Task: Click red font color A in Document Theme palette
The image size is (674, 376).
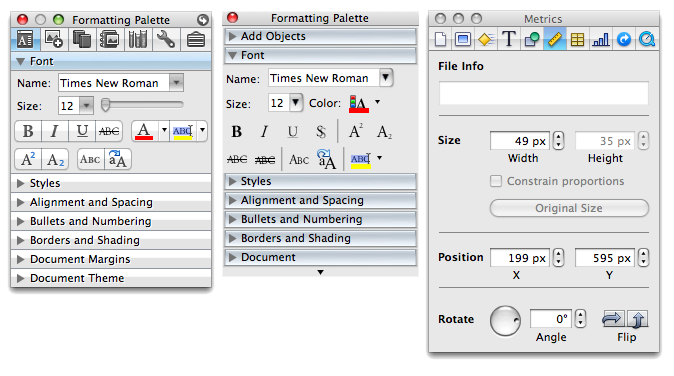Action: coord(144,131)
